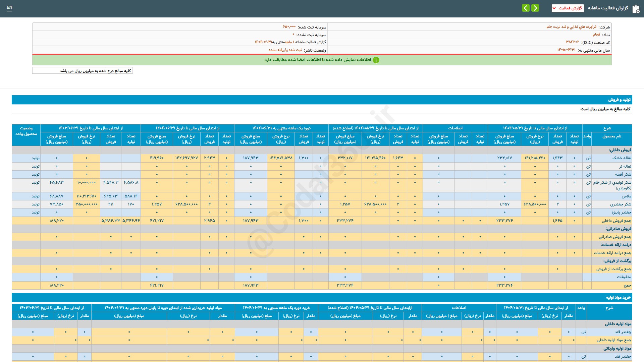Screen dimensions: 644x362
Task: Select the شکر چغندری product row label
Action: pos(620,204)
